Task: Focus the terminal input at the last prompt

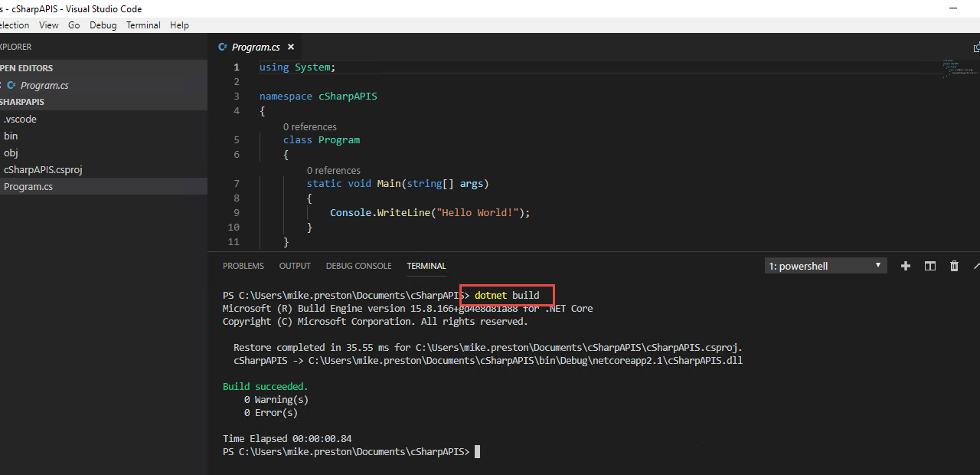Action: pos(477,452)
